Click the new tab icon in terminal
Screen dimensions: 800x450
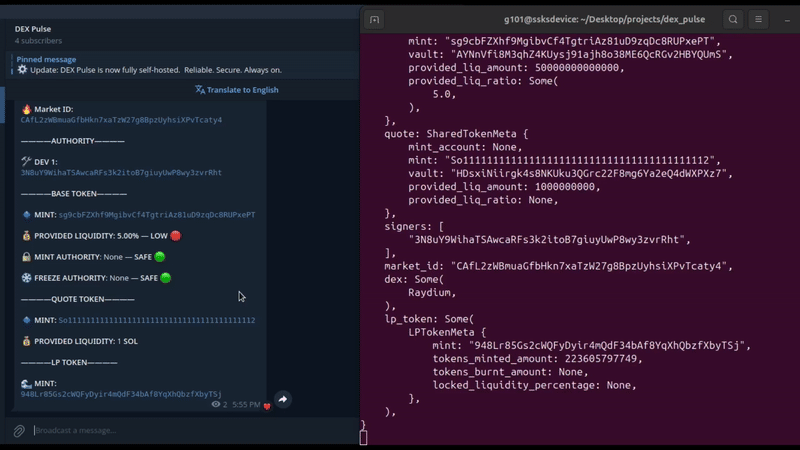pyautogui.click(x=374, y=20)
